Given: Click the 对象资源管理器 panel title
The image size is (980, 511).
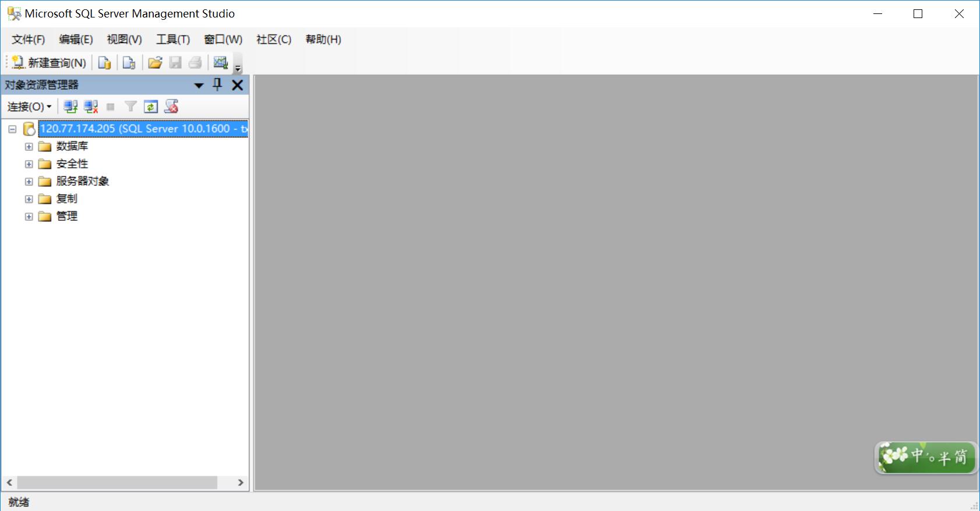Looking at the screenshot, I should pyautogui.click(x=41, y=85).
